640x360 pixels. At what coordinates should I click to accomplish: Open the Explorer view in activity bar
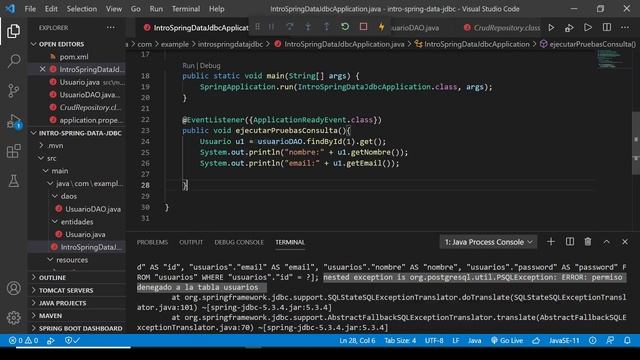pos(13,31)
